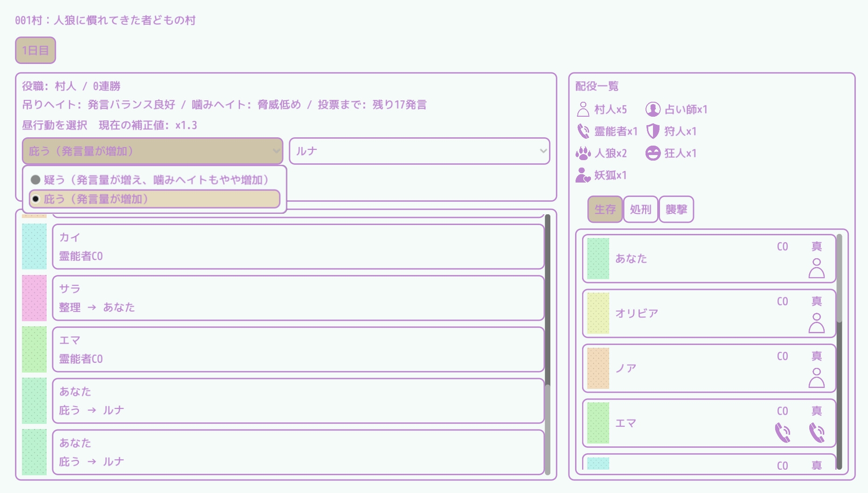Image resolution: width=868 pixels, height=493 pixels.
Task: Click the mint color swatch in the あなた player card
Action: (598, 259)
